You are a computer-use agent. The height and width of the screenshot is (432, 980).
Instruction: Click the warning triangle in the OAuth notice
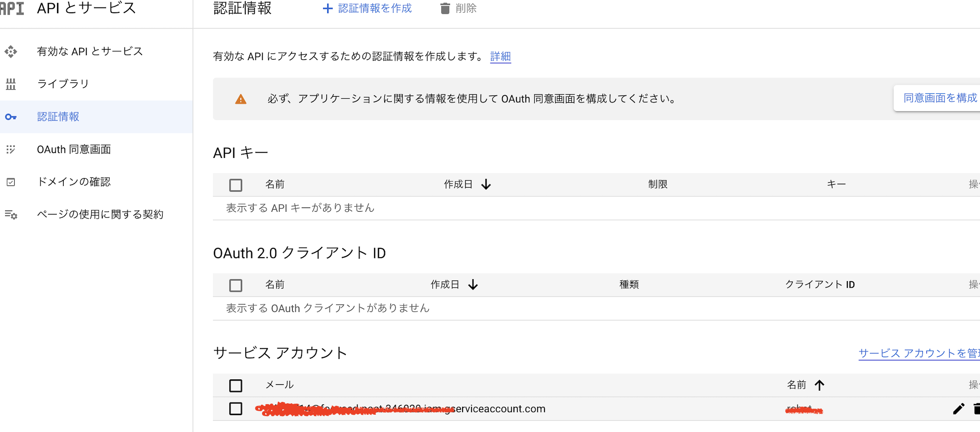(240, 99)
